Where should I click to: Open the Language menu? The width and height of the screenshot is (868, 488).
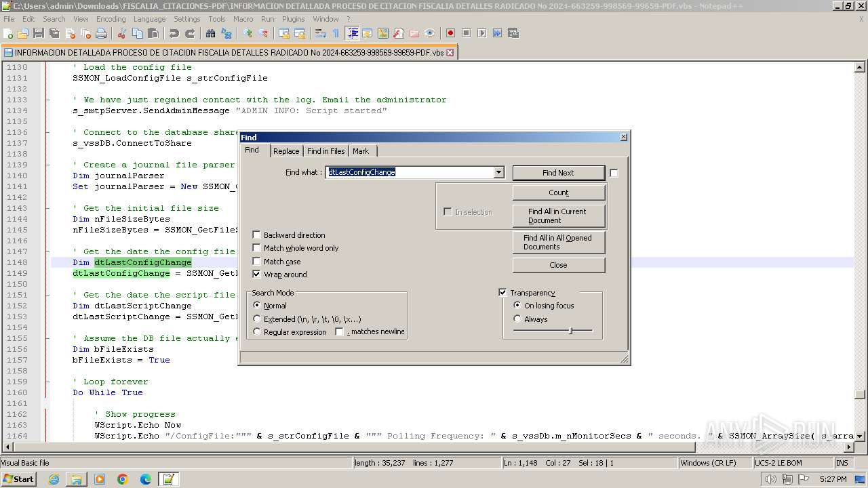[149, 19]
